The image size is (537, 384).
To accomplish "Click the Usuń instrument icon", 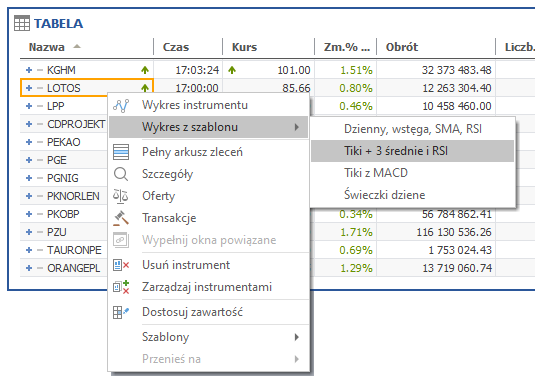I will [x=121, y=265].
